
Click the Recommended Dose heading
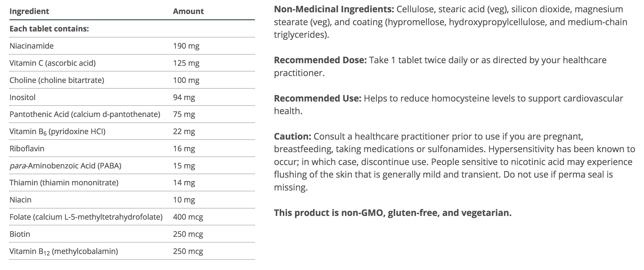tap(320, 60)
